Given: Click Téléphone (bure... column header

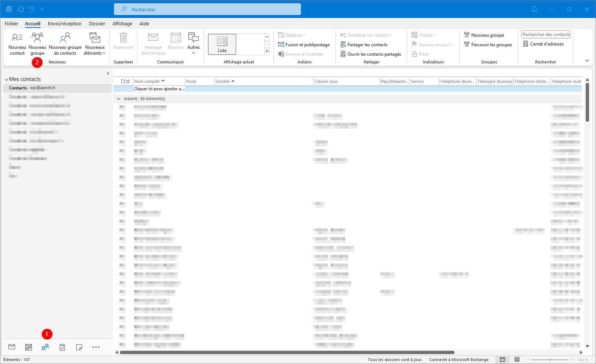Looking at the screenshot, I should tap(457, 81).
